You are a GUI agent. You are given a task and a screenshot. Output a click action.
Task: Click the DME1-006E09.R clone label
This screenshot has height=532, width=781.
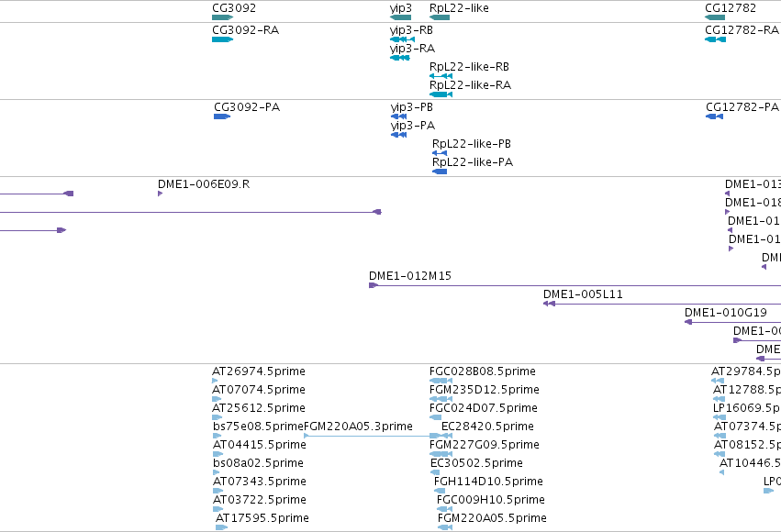click(204, 184)
